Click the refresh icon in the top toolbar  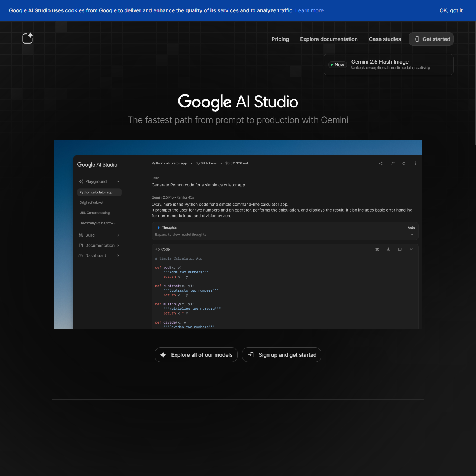click(404, 163)
